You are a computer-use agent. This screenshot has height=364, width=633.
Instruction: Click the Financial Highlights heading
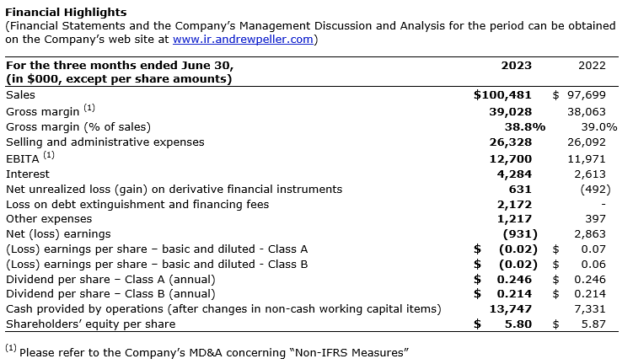tap(66, 13)
